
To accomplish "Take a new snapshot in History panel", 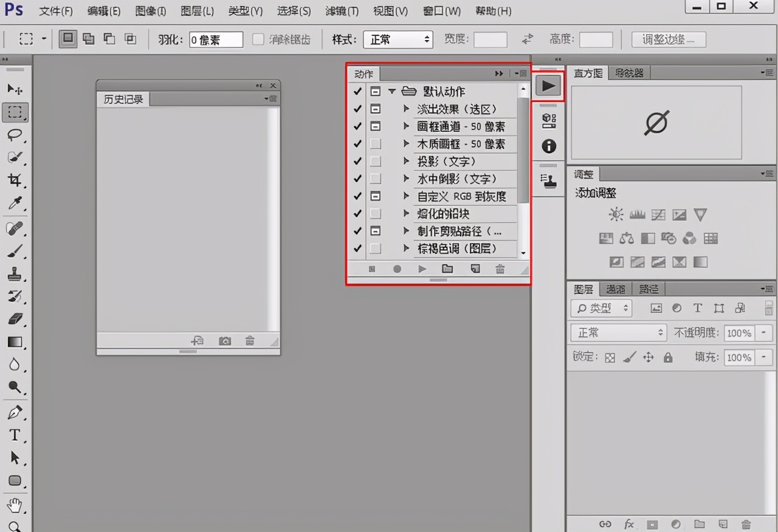I will [225, 341].
